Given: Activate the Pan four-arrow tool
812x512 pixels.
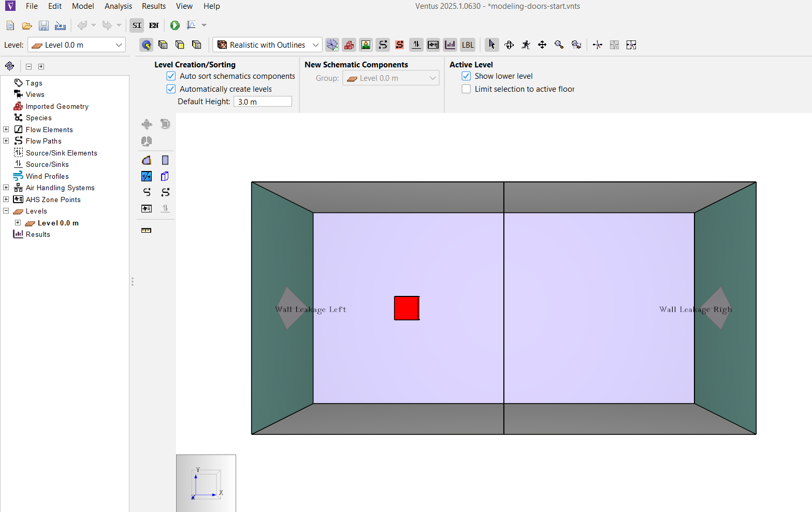Looking at the screenshot, I should click(x=542, y=45).
